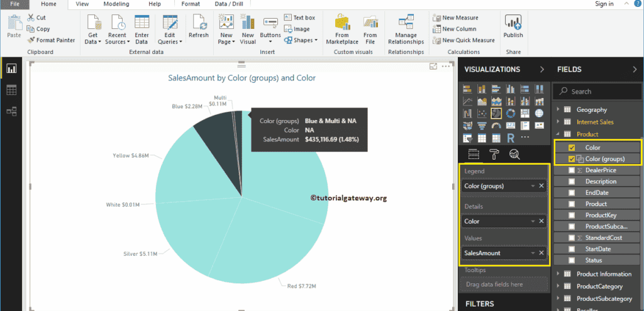The width and height of the screenshot is (644, 311).
Task: Expand the Product Information table
Action: [558, 274]
